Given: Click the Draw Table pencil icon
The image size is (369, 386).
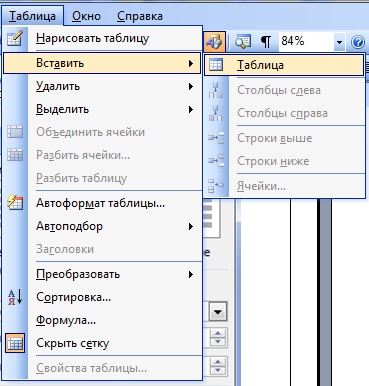Looking at the screenshot, I should click(15, 38).
